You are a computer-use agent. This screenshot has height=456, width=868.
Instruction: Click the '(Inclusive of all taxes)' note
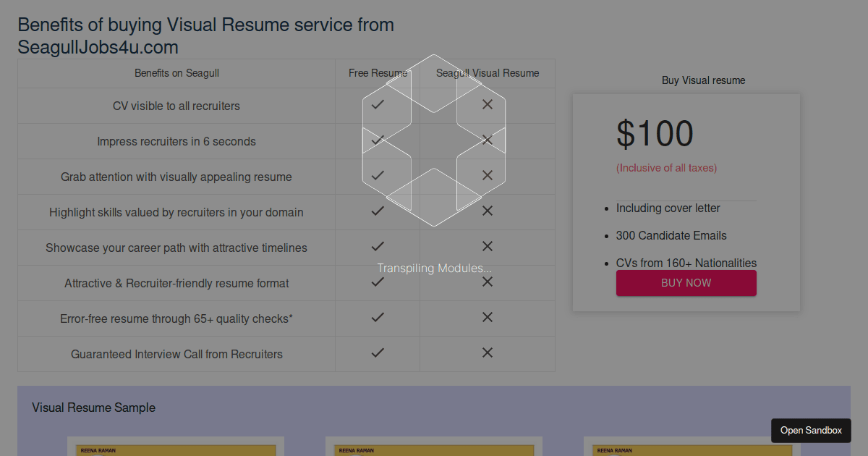[666, 168]
